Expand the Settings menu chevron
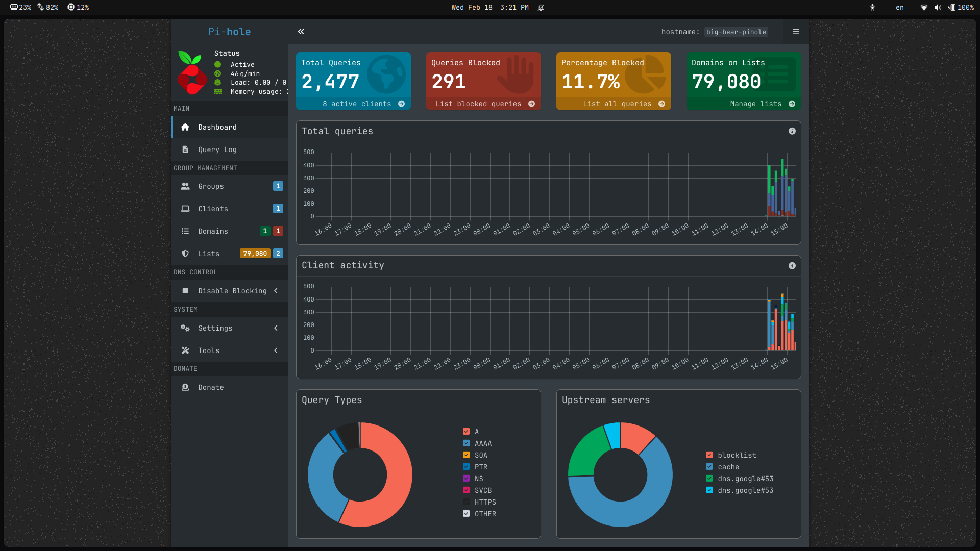This screenshot has width=980, height=551. [276, 328]
